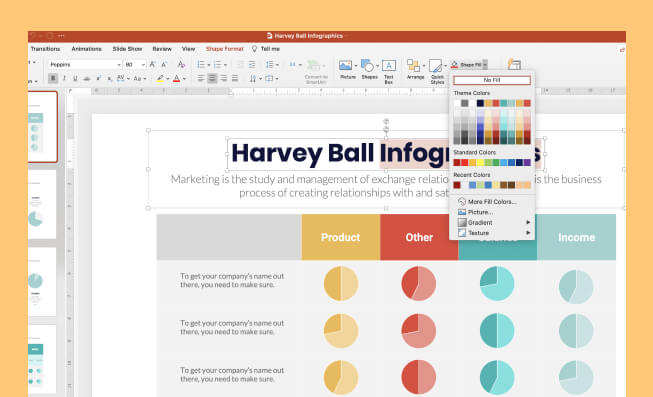This screenshot has height=397, width=653.
Task: Open the Arrange options
Action: point(414,69)
